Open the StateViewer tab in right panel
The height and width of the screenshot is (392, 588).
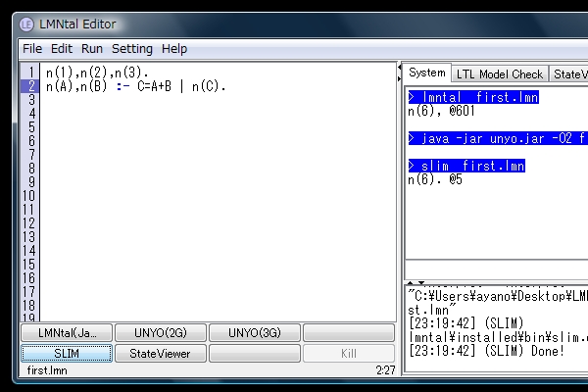(x=566, y=73)
